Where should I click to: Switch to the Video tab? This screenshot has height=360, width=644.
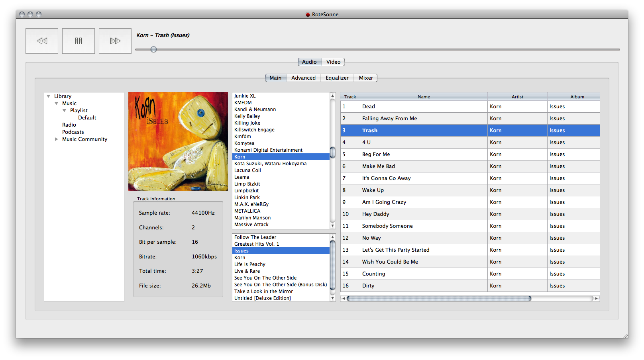click(x=333, y=62)
